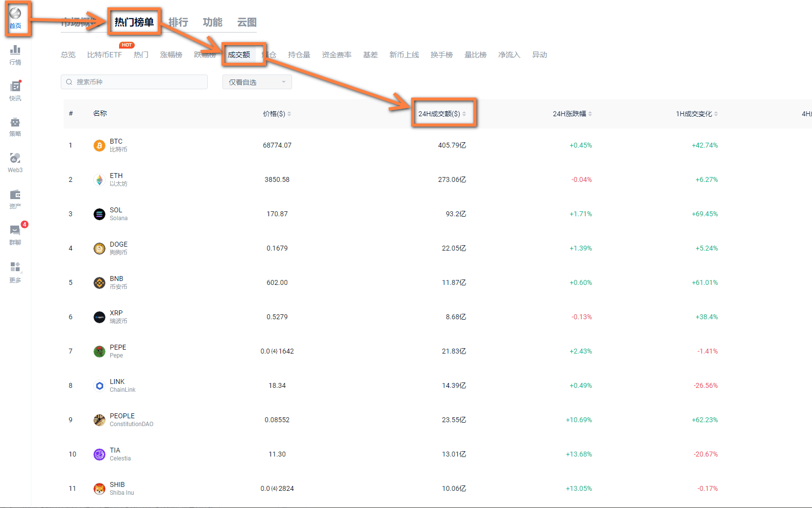Click TIA 1H change -20.67%
This screenshot has width=812, height=508.
pos(706,455)
